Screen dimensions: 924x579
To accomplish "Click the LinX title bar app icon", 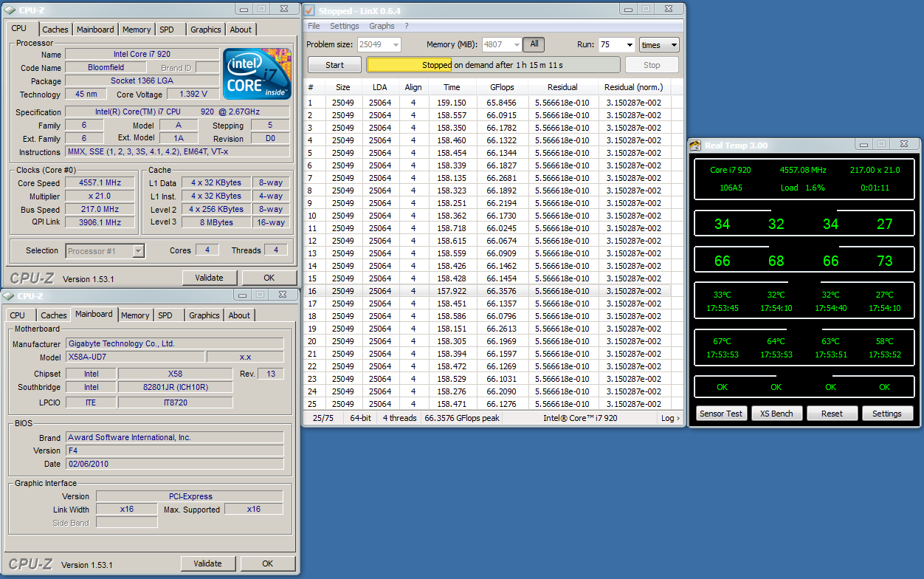I will [x=310, y=11].
